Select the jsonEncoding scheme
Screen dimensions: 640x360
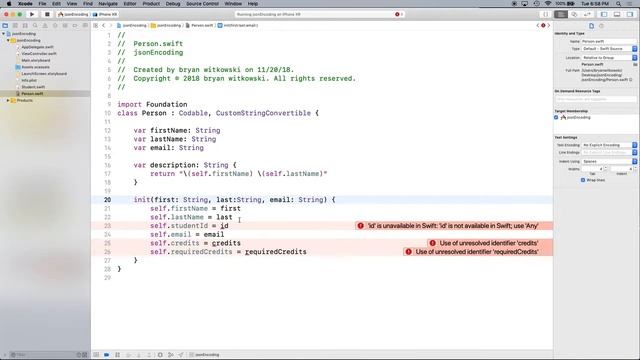(x=73, y=14)
